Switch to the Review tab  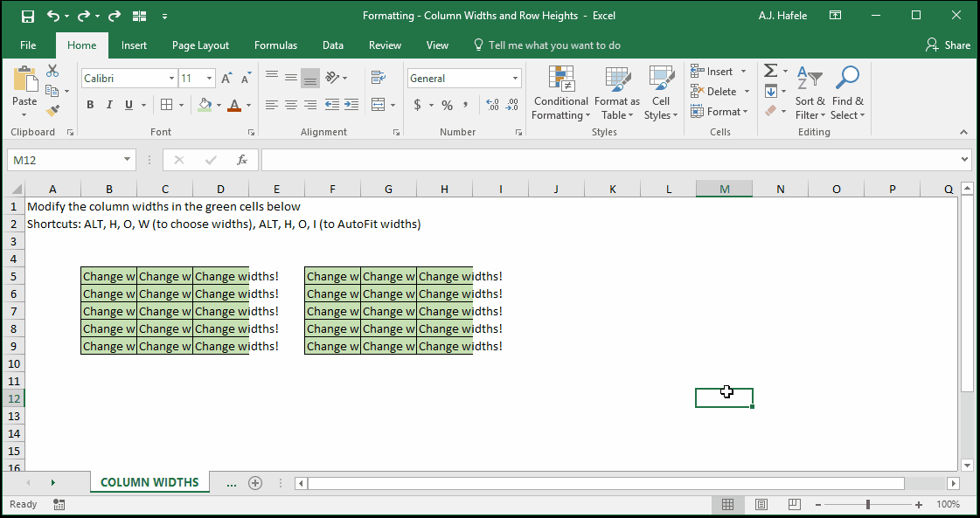point(385,45)
